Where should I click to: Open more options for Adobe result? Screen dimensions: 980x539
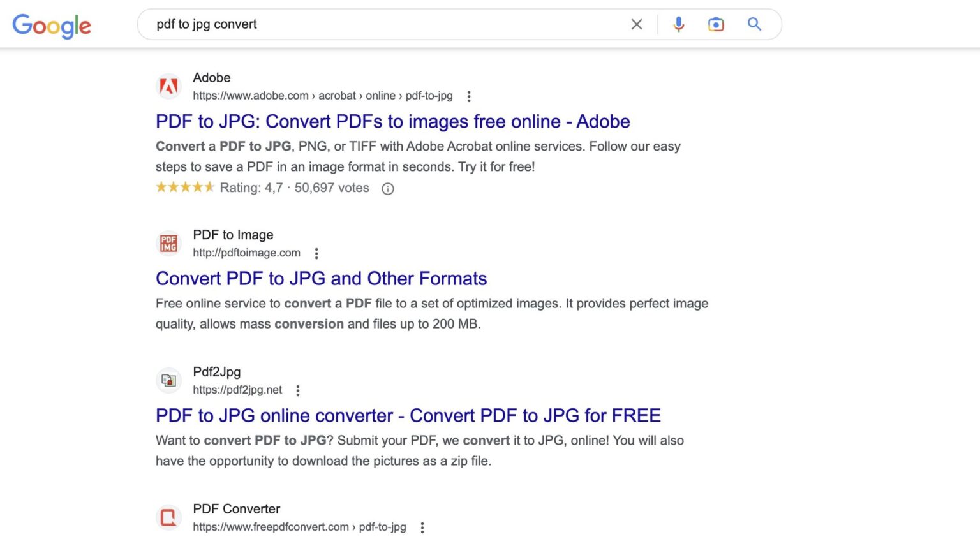pyautogui.click(x=469, y=96)
